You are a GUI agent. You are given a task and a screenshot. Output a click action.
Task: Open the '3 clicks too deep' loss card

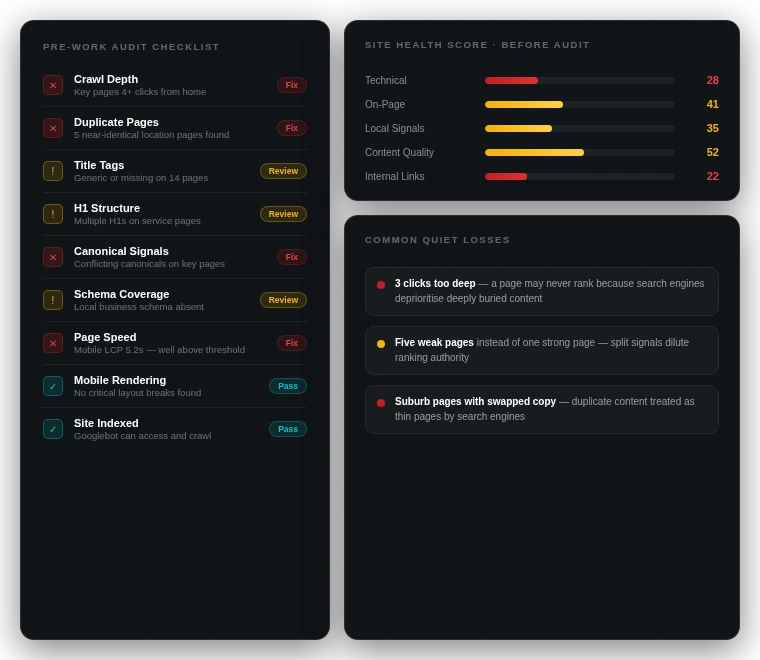tap(541, 291)
